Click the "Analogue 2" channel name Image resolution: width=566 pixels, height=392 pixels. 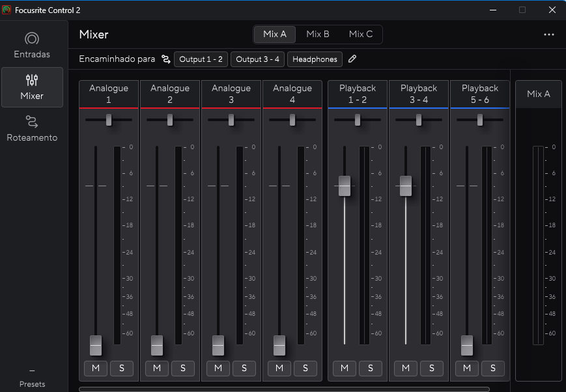point(170,94)
